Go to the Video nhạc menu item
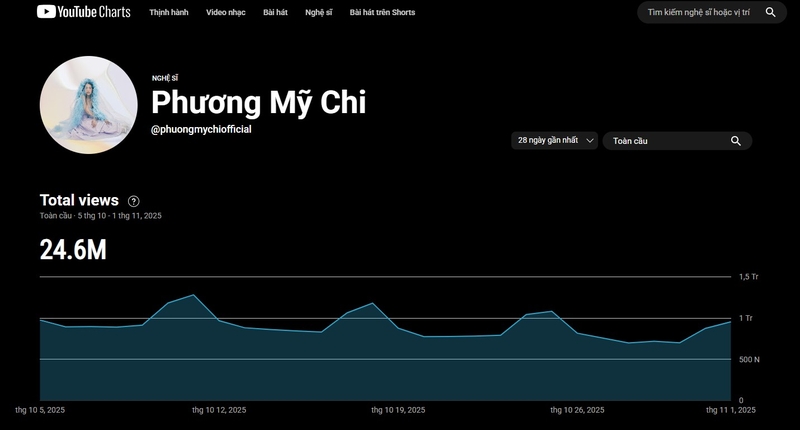 point(226,12)
